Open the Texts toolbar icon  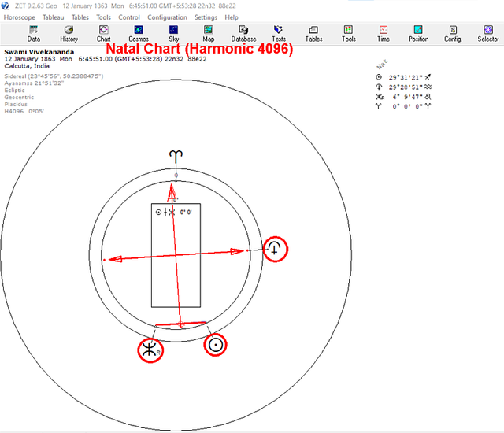pos(279,34)
